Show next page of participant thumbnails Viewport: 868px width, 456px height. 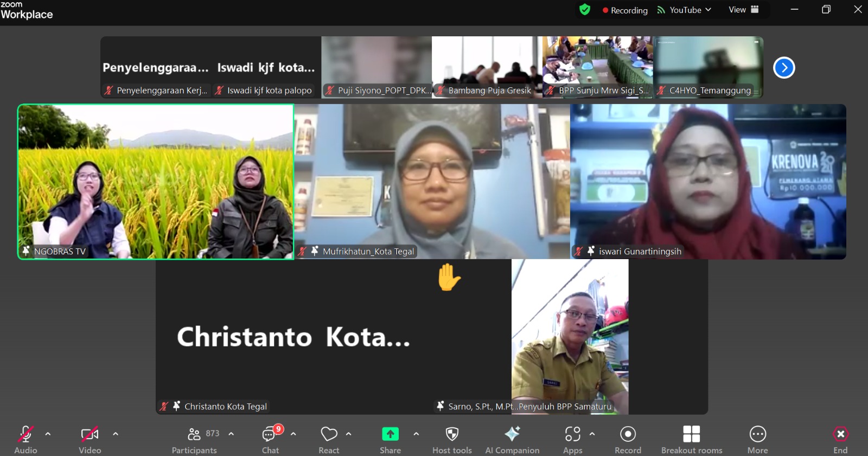pos(784,68)
